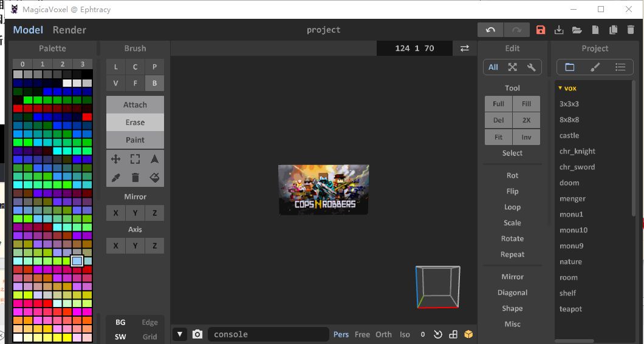Toggle Axis X lock

[116, 246]
